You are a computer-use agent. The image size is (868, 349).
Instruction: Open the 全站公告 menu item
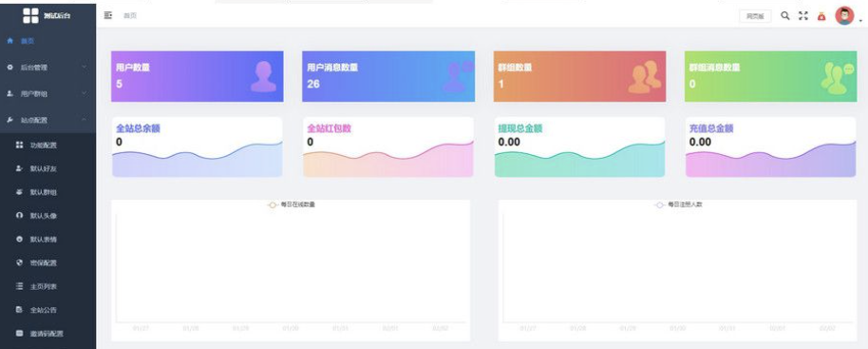click(x=48, y=310)
